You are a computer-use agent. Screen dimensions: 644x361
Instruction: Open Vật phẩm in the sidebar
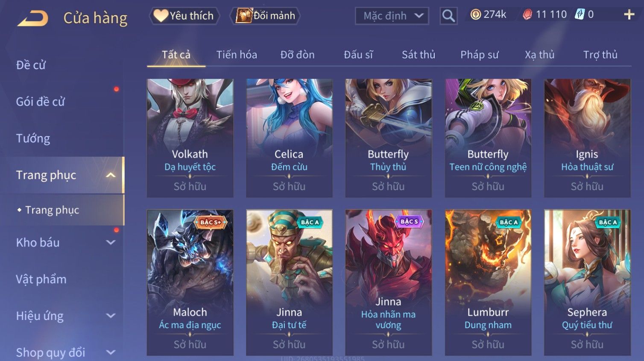click(x=41, y=279)
